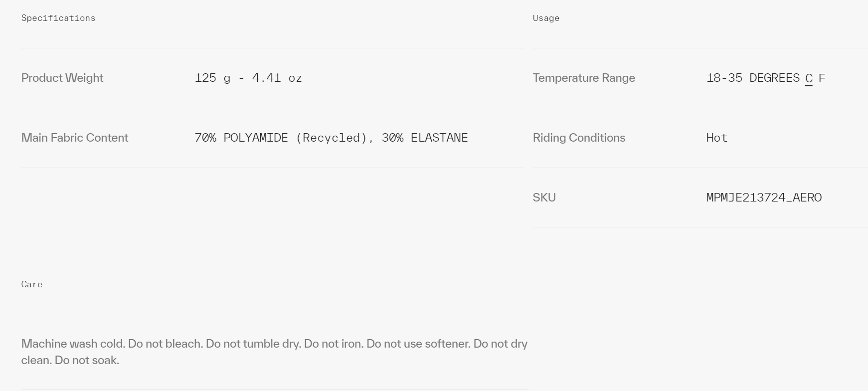Select the Temperature Range label
Image resolution: width=868 pixels, height=391 pixels.
pos(584,78)
